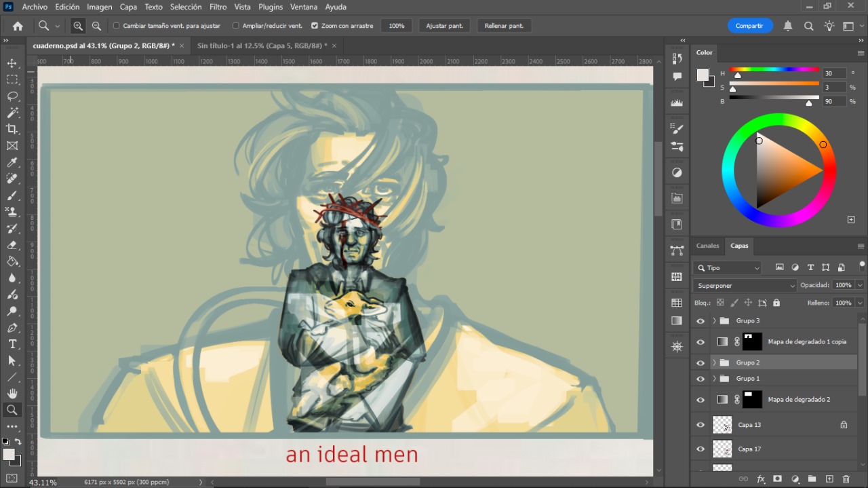Select the Paint Bucket tool
The image size is (868, 488).
[12, 261]
